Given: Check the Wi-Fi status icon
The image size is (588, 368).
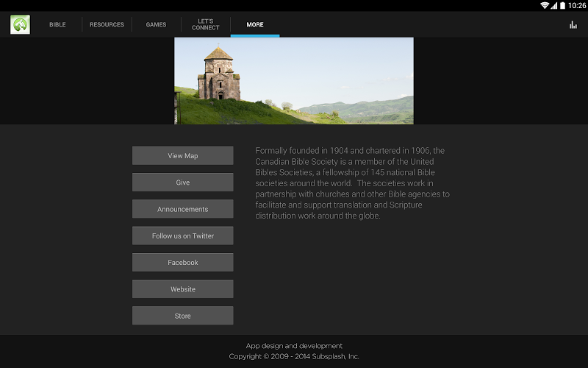Looking at the screenshot, I should pos(545,5).
